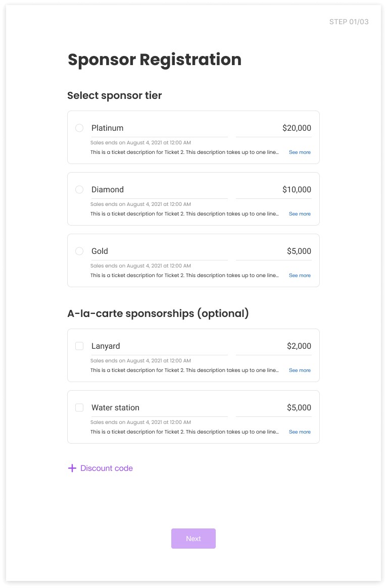Click See more on Water station
This screenshot has height=588, width=387.
(300, 432)
